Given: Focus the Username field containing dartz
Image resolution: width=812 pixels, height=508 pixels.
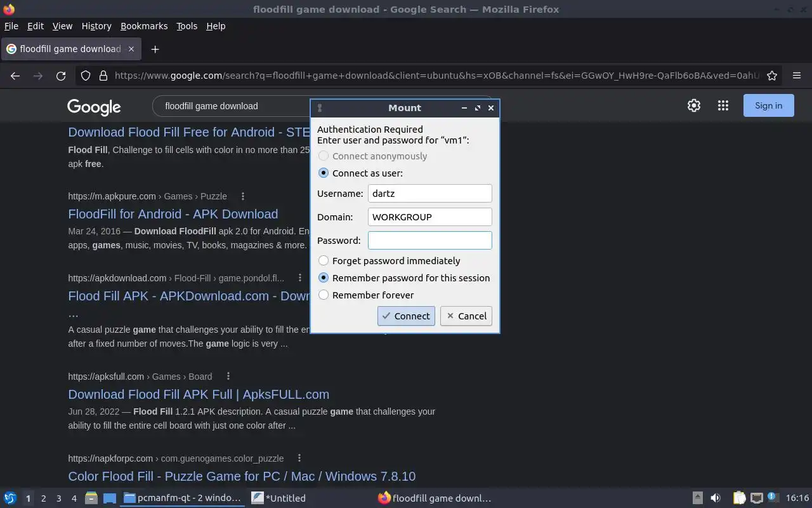Looking at the screenshot, I should pyautogui.click(x=430, y=194).
